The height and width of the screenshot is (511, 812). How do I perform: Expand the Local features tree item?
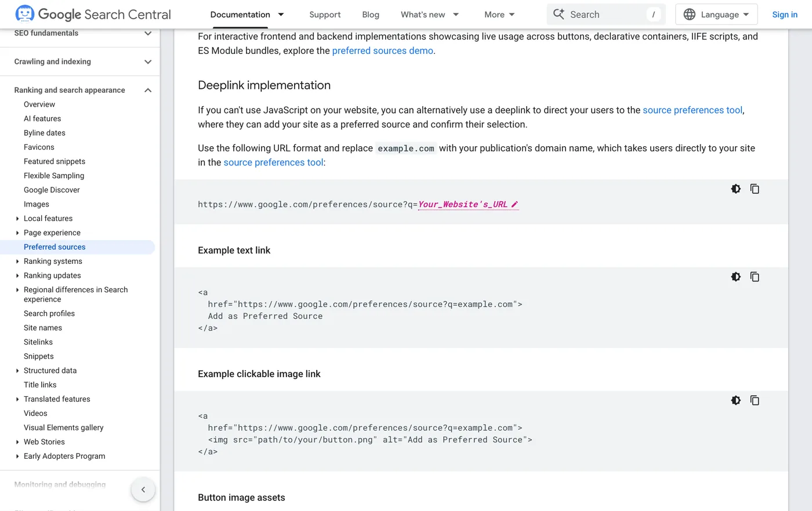(x=17, y=219)
